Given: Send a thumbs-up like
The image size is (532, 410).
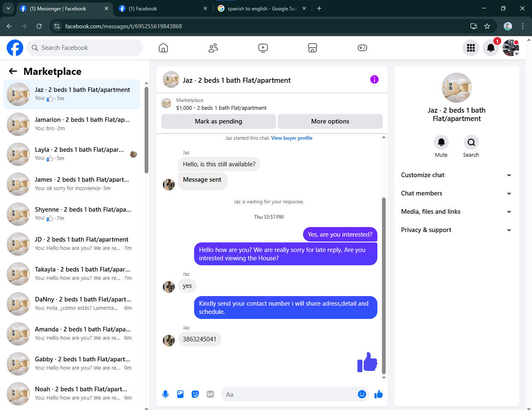Looking at the screenshot, I should tap(379, 394).
